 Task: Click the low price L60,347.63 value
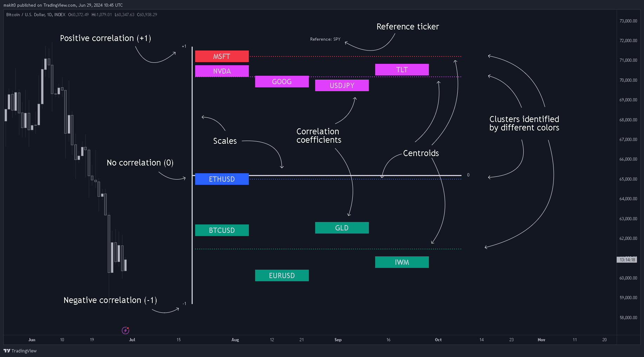[x=125, y=15]
